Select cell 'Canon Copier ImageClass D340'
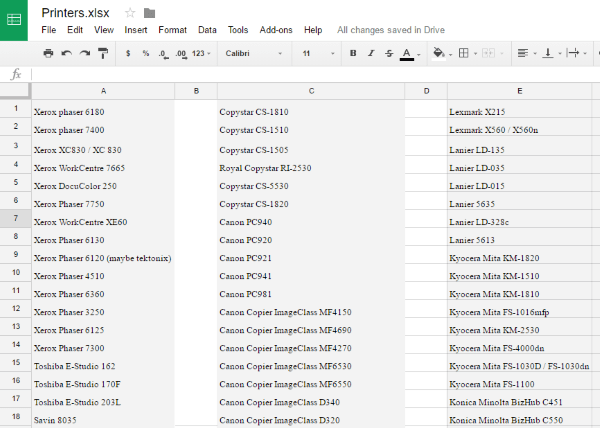 tap(311, 399)
